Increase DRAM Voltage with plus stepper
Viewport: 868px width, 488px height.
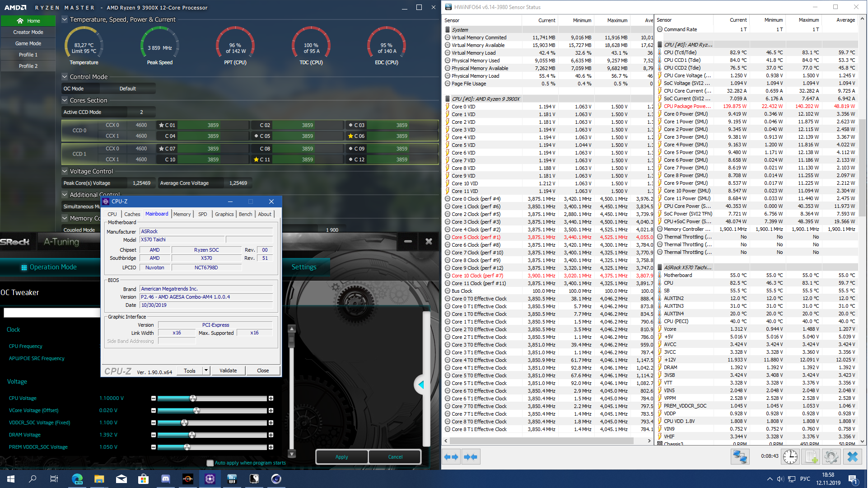click(271, 435)
